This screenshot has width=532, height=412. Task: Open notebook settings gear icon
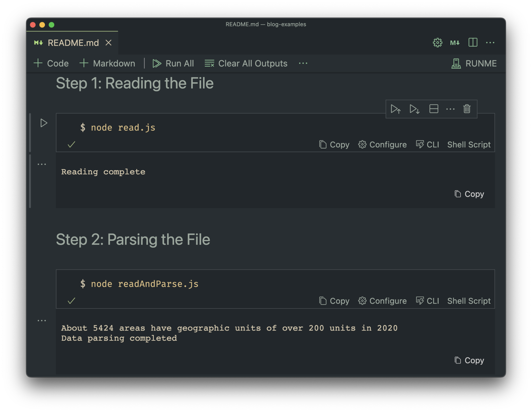[437, 43]
